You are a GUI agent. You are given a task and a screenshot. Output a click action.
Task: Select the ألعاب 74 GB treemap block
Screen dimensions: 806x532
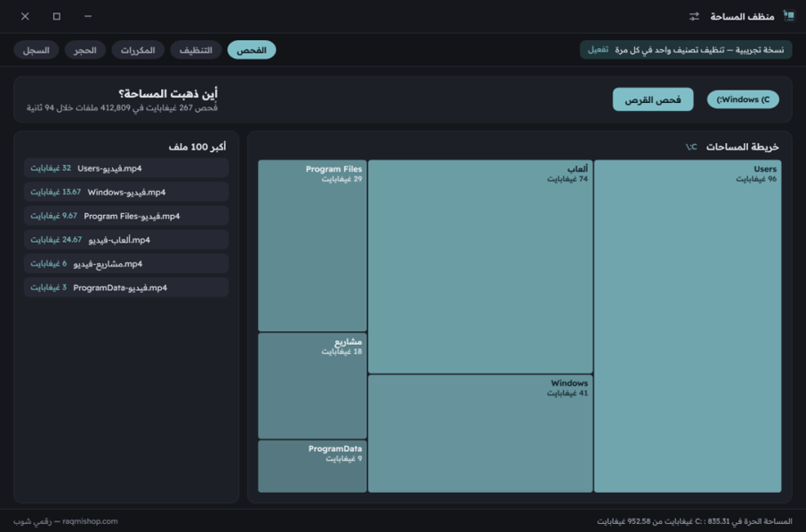[x=480, y=266]
